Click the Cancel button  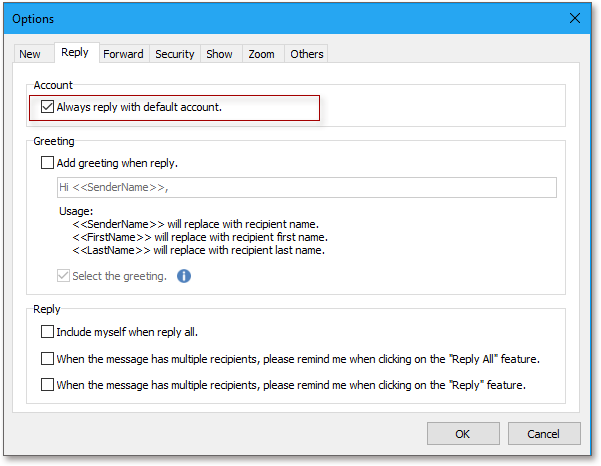coord(544,434)
